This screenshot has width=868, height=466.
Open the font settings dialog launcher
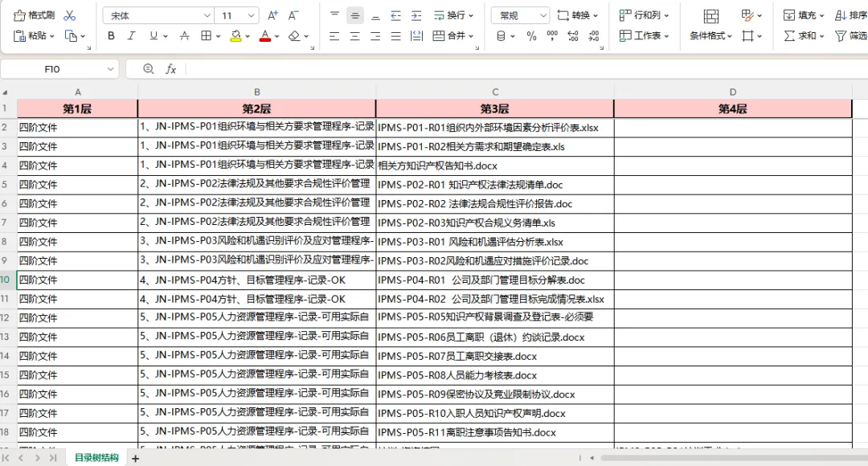point(312,48)
